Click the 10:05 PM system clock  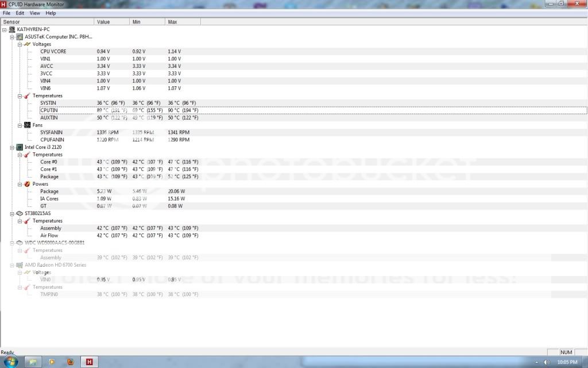[x=567, y=362]
